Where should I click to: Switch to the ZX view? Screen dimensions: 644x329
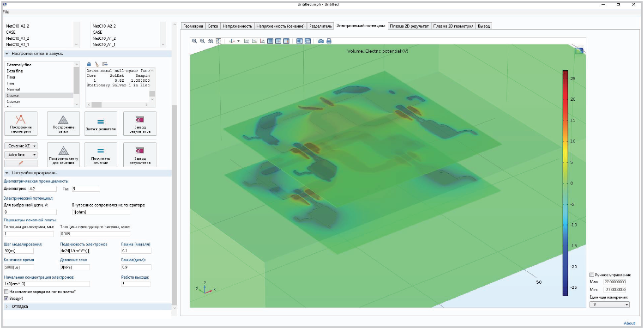click(x=262, y=41)
